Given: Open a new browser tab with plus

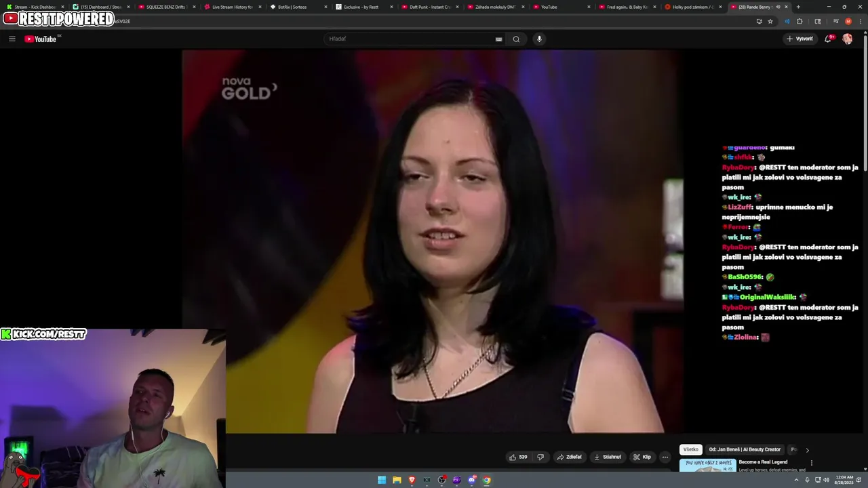Looking at the screenshot, I should (798, 7).
